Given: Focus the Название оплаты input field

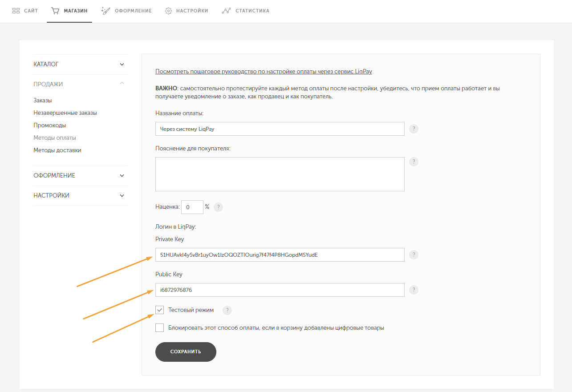Looking at the screenshot, I should 280,129.
